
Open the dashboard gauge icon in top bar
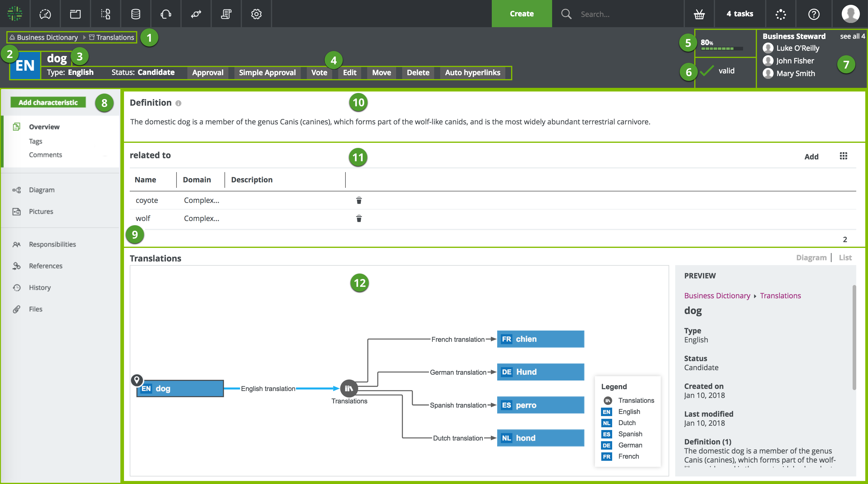tap(45, 14)
